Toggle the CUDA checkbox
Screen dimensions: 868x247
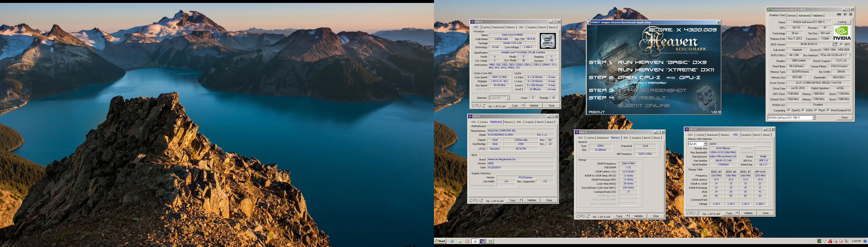click(x=803, y=110)
